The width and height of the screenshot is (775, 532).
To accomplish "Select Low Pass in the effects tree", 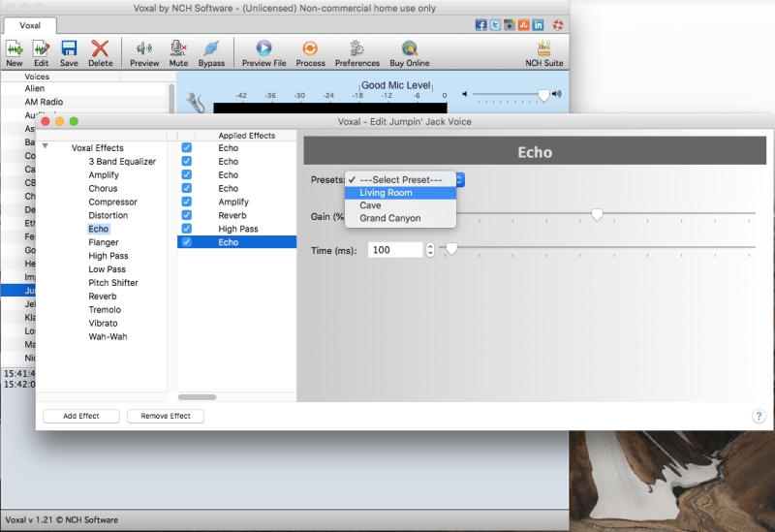I will (x=108, y=269).
